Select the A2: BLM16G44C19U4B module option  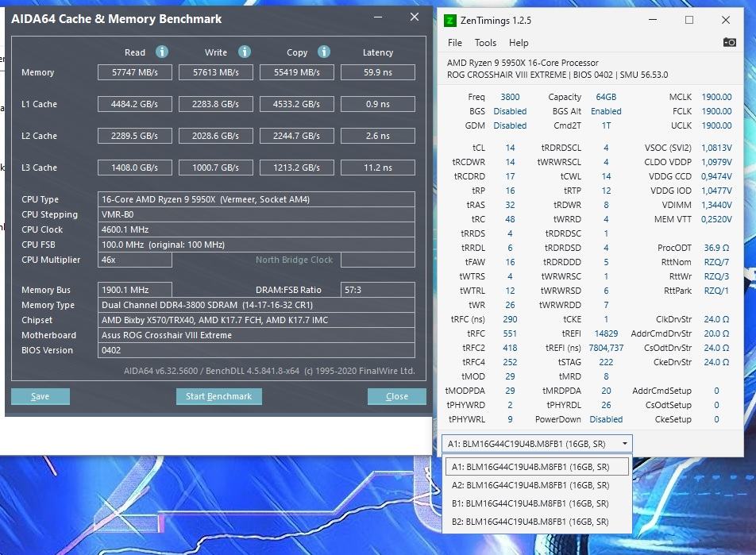coord(537,485)
